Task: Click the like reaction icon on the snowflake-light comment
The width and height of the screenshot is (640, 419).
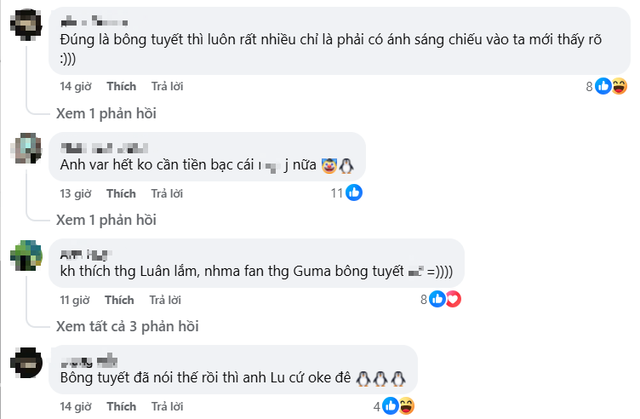Action: 603,86
